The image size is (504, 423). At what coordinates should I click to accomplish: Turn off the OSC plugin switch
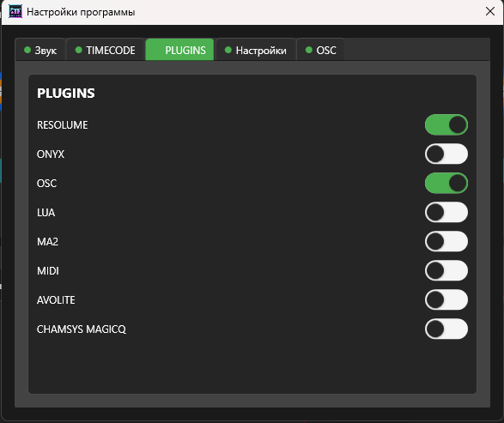(446, 183)
